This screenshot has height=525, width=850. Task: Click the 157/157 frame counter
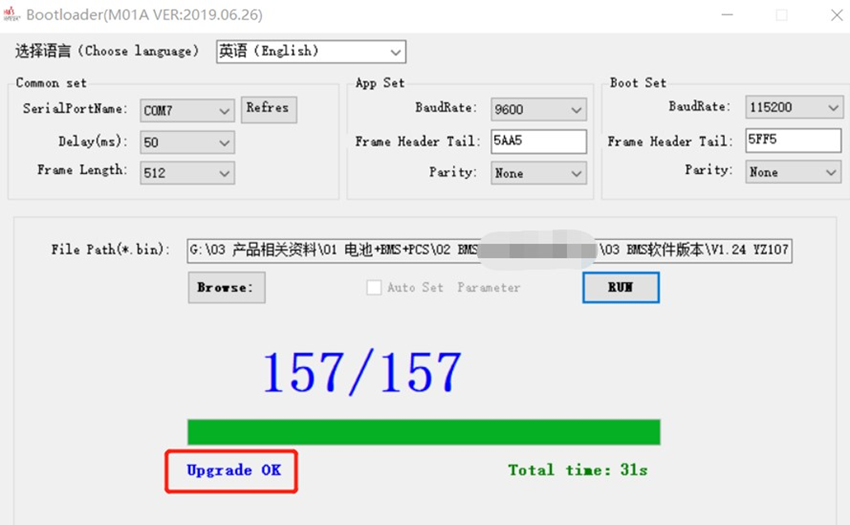(x=362, y=372)
